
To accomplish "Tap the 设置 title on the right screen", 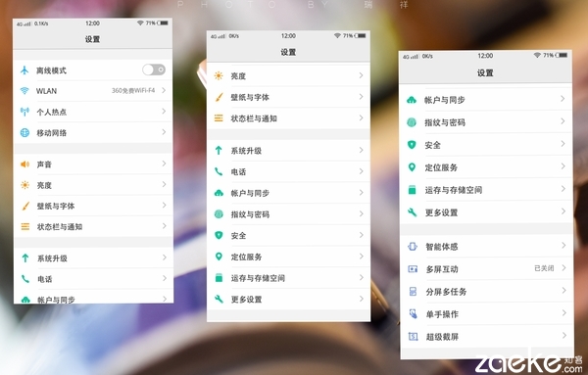I will pyautogui.click(x=485, y=73).
